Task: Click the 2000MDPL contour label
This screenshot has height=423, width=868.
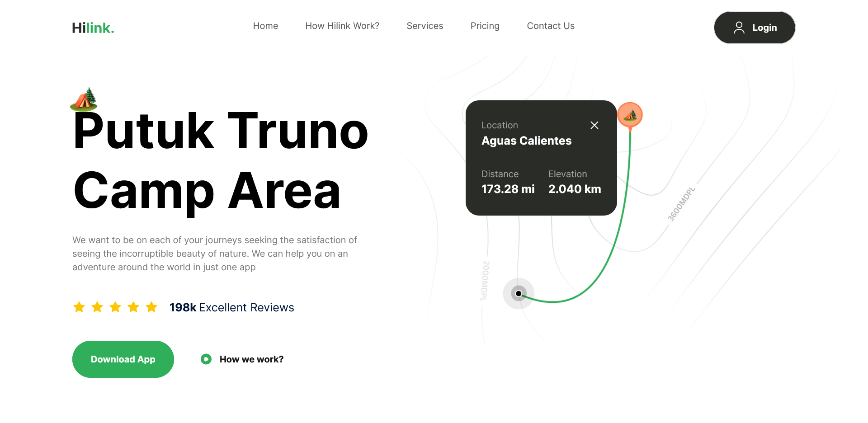Action: (485, 281)
